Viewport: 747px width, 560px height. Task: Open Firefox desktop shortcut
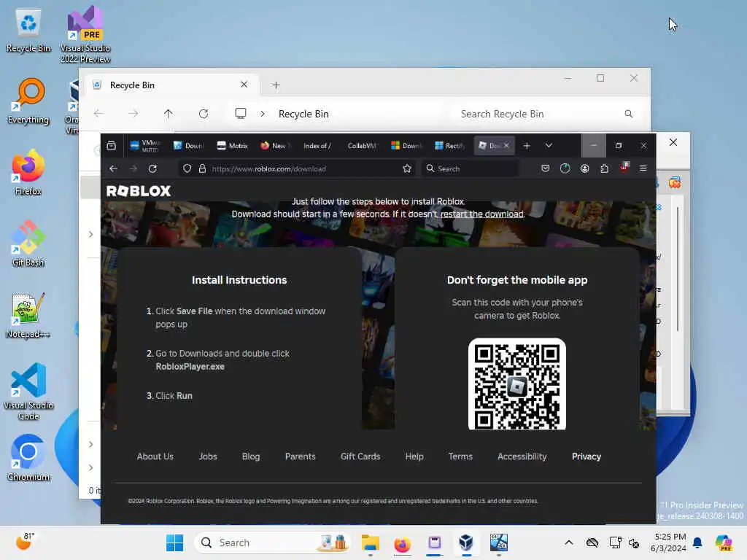[28, 172]
